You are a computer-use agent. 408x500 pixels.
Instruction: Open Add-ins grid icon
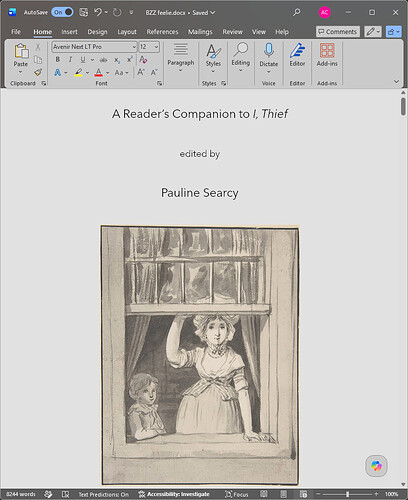327,50
